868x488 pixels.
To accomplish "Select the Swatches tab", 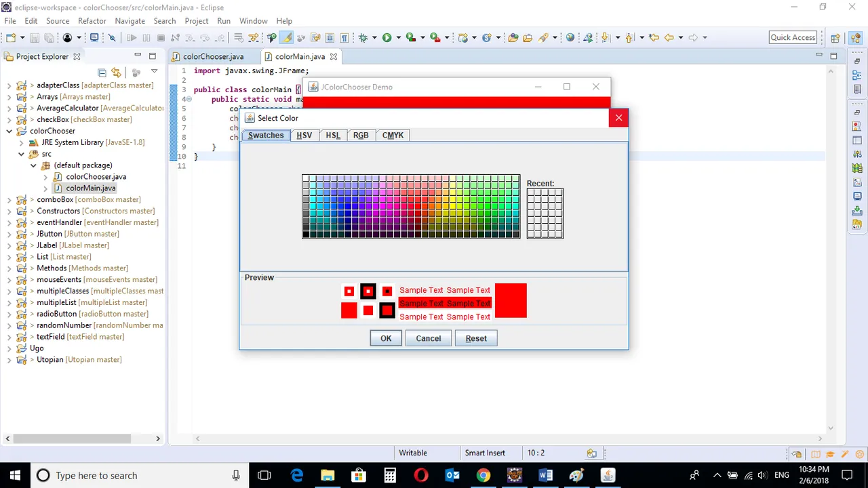I will [266, 135].
